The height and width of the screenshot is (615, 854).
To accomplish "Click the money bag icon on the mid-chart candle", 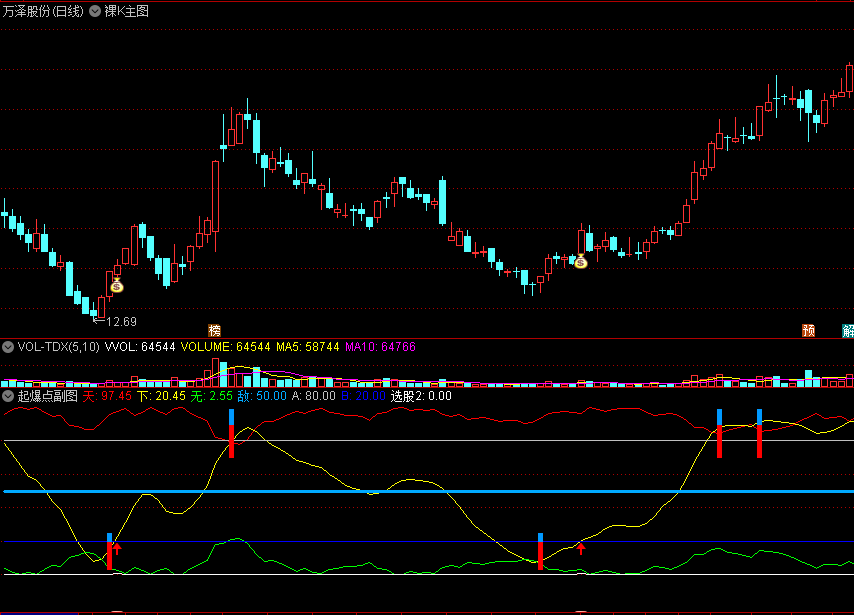I will pyautogui.click(x=581, y=261).
